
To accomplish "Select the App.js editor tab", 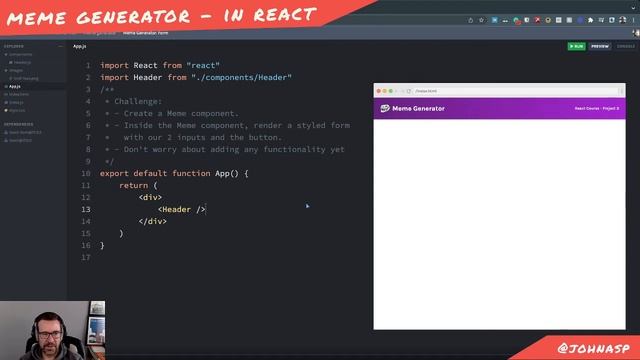I will tap(80, 47).
